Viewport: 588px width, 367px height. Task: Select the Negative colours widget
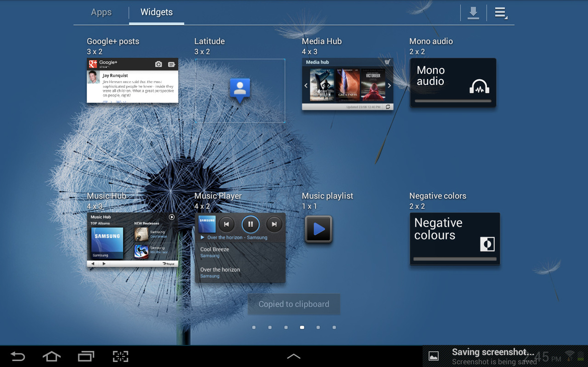point(455,239)
